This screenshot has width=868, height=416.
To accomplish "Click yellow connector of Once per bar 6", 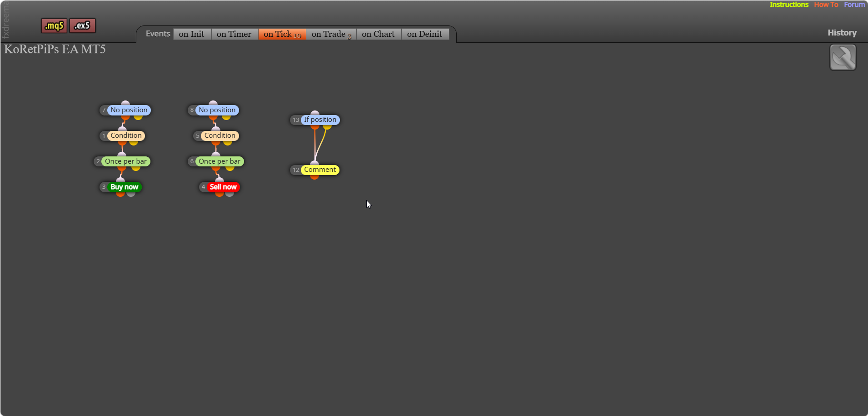I will tap(230, 169).
